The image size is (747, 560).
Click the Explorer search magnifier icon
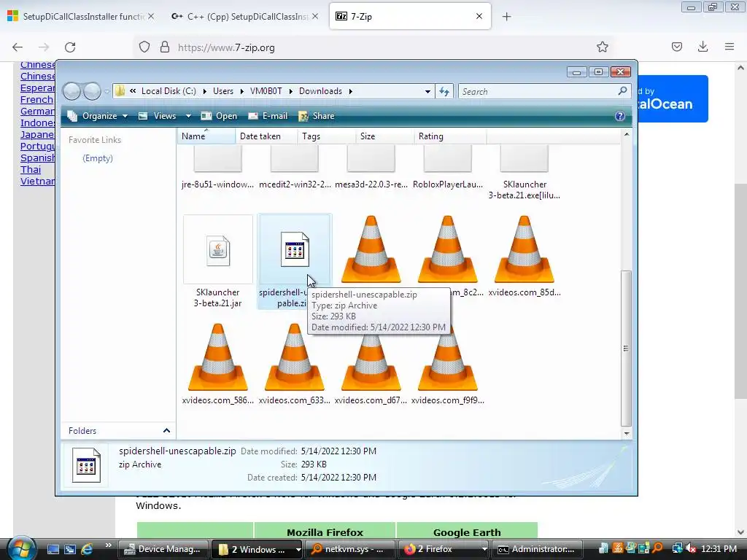(x=622, y=90)
